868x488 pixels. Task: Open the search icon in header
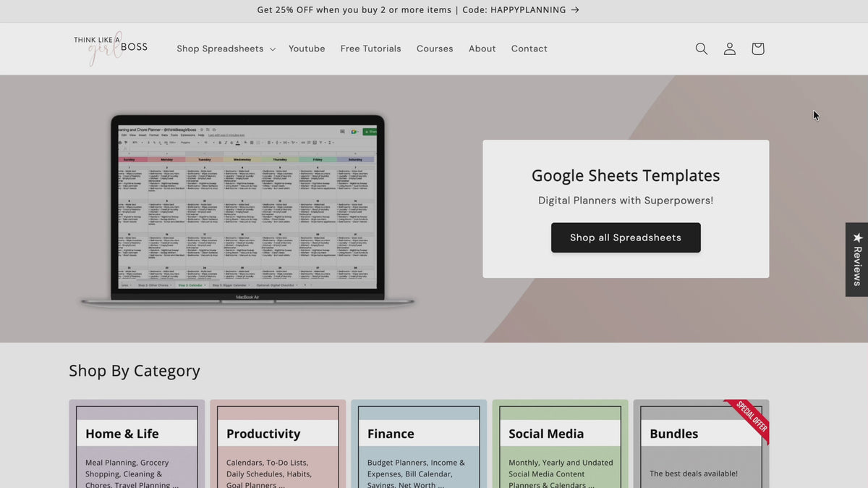[x=701, y=49]
